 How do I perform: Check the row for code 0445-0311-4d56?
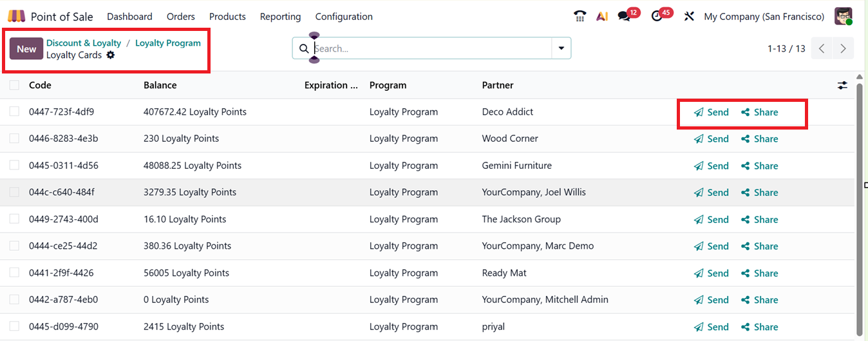point(14,166)
